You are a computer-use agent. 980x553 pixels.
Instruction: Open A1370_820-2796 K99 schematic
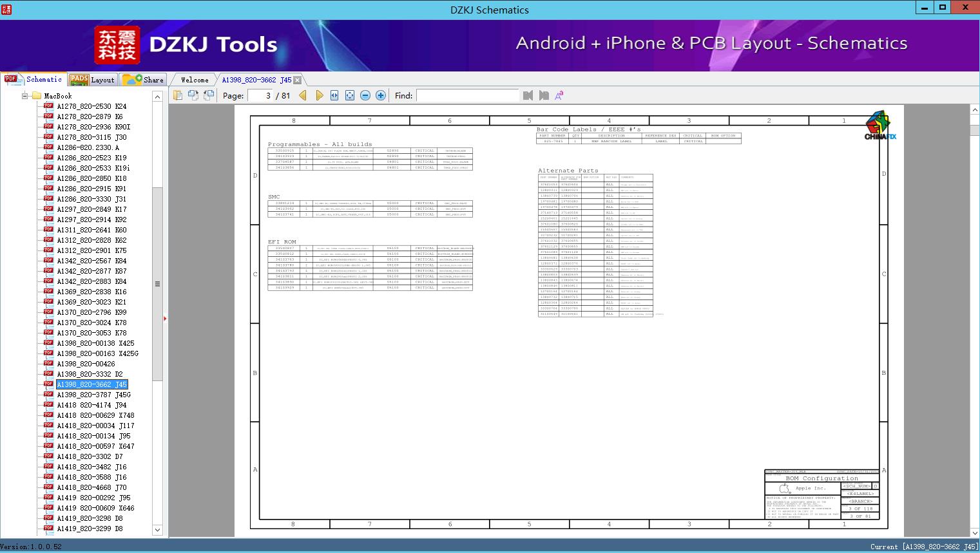click(x=91, y=312)
